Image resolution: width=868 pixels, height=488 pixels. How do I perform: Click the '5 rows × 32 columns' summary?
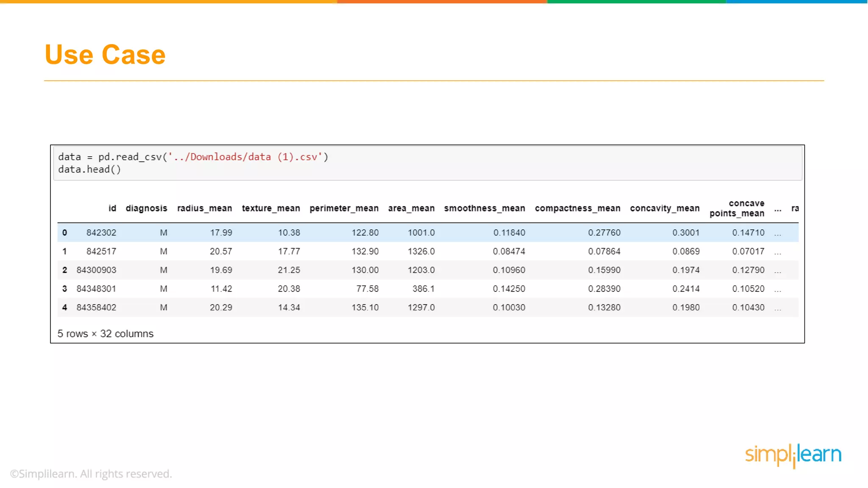pyautogui.click(x=106, y=334)
